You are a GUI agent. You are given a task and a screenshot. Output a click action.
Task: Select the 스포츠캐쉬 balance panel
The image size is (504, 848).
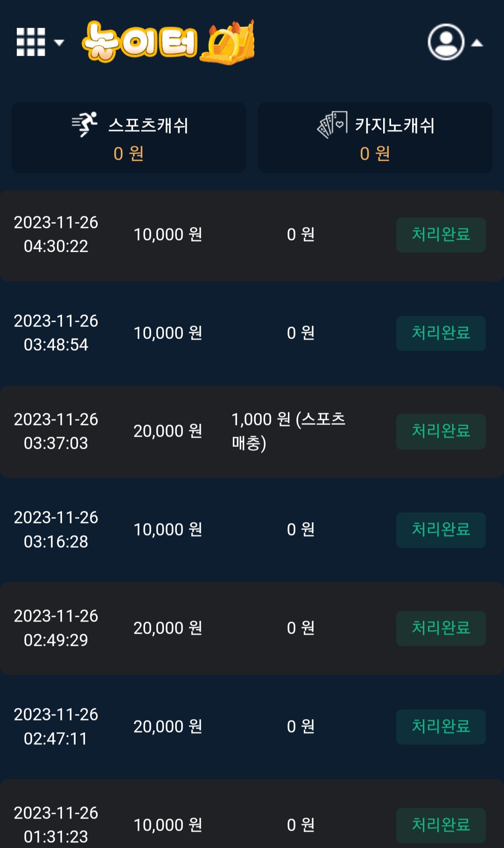coord(129,138)
